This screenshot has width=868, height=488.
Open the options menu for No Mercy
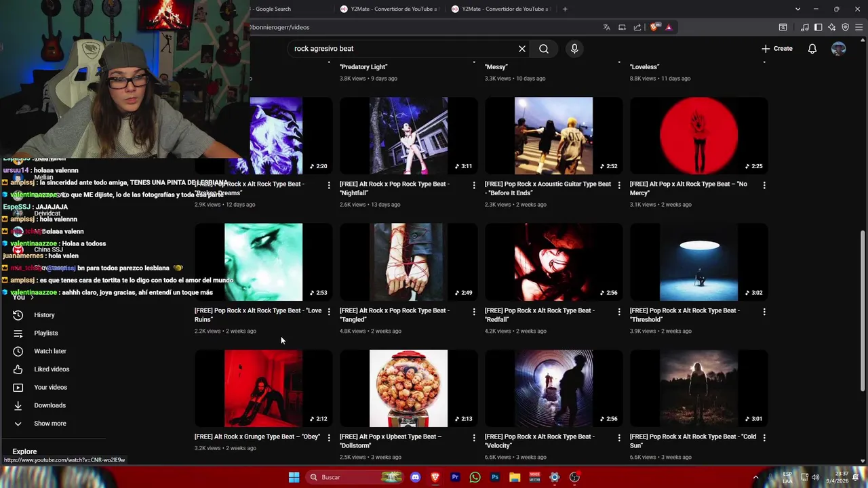tap(764, 185)
